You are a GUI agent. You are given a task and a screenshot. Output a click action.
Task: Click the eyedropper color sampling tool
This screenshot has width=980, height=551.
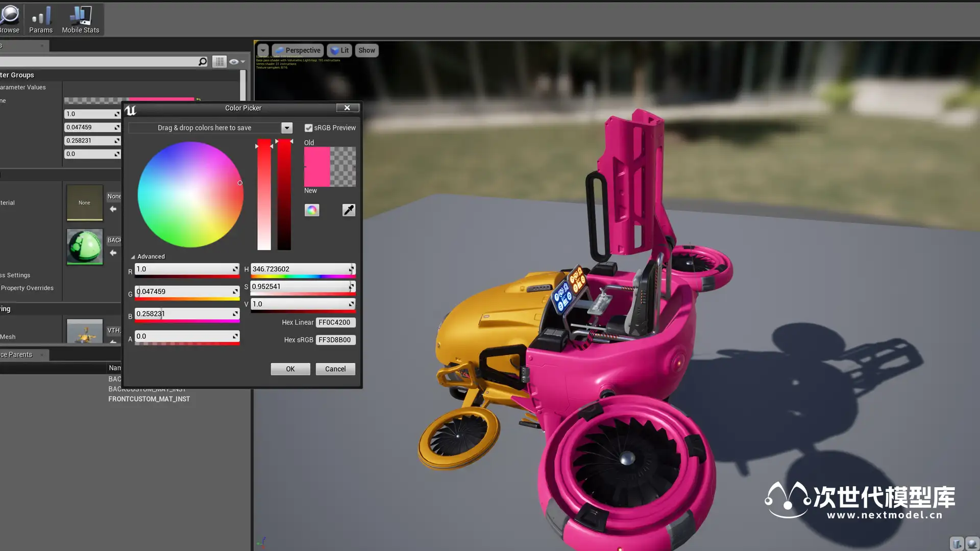349,210
